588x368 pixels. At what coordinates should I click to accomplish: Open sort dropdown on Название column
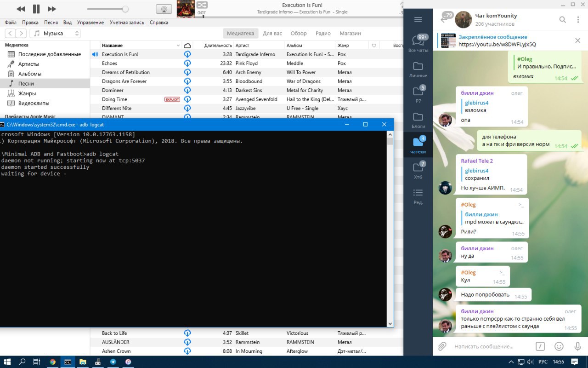click(x=178, y=46)
